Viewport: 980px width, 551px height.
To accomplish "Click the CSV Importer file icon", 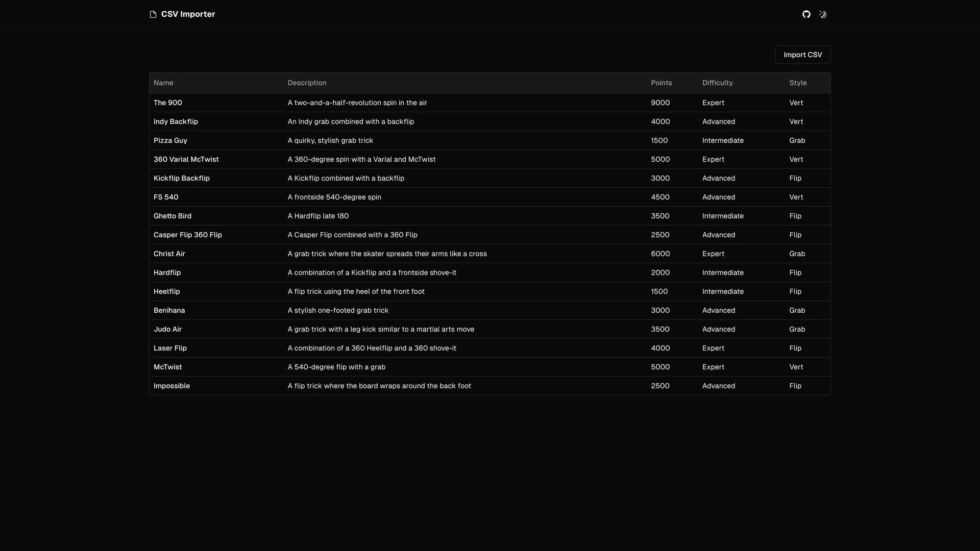I will [153, 14].
